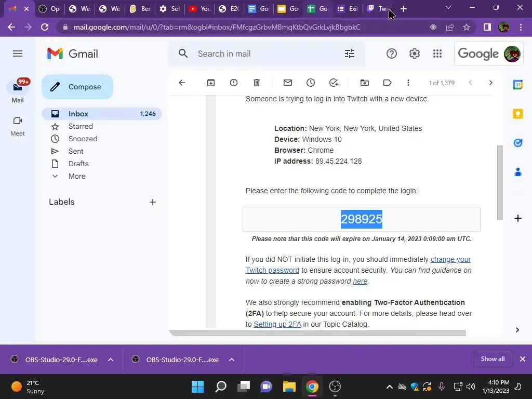Screen dimensions: 532x399
Task: Close the downloads bar
Action: pos(523,359)
